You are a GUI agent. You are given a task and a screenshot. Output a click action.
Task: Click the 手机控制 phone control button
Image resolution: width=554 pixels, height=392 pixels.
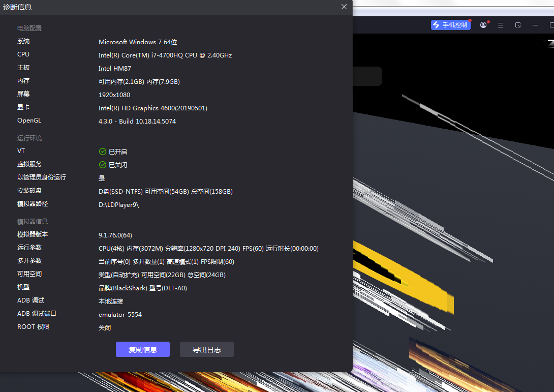click(x=450, y=25)
